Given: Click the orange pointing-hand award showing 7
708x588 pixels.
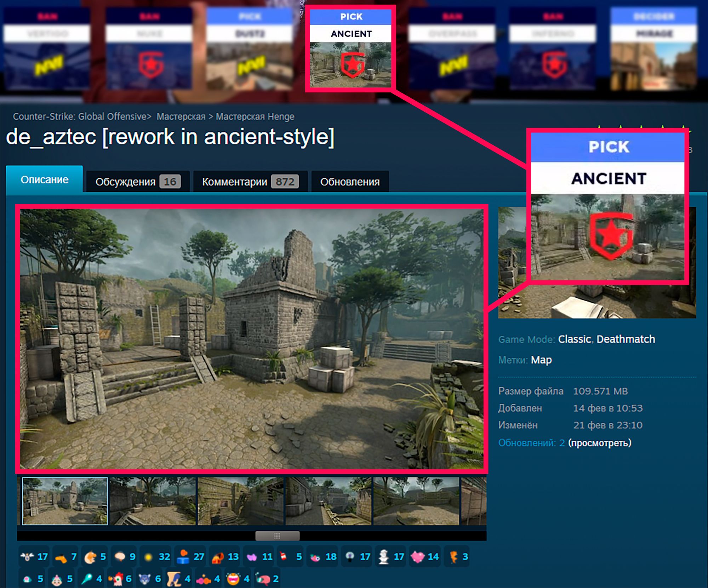Looking at the screenshot, I should (66, 557).
